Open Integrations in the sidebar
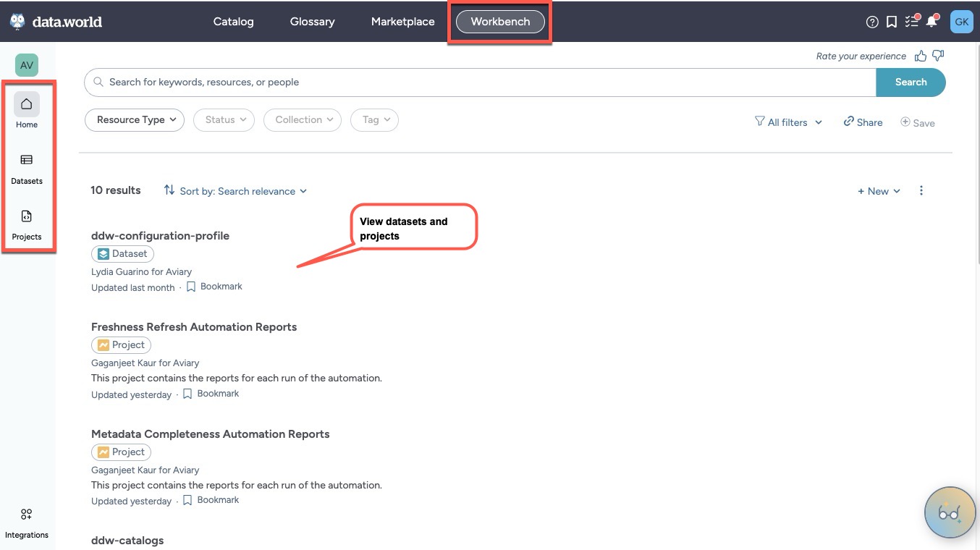This screenshot has width=980, height=550. coord(27,522)
